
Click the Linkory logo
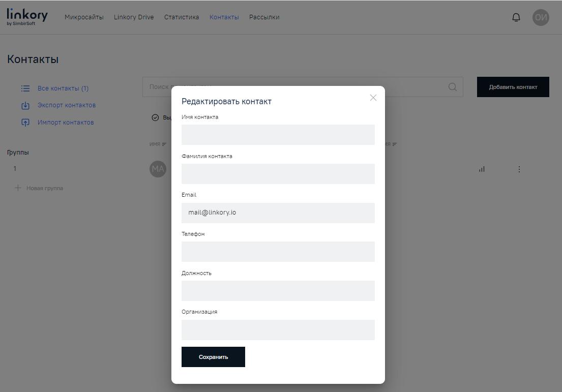point(27,17)
